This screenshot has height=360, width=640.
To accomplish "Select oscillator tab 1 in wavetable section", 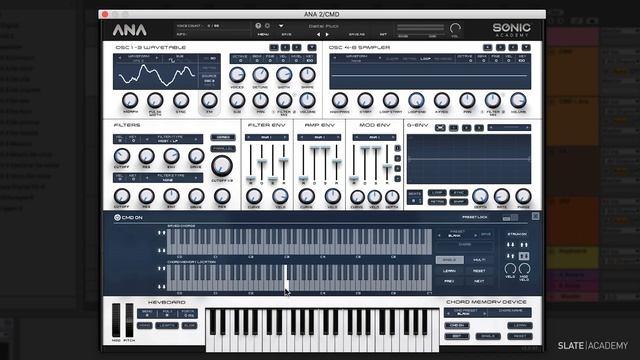I will [x=274, y=47].
